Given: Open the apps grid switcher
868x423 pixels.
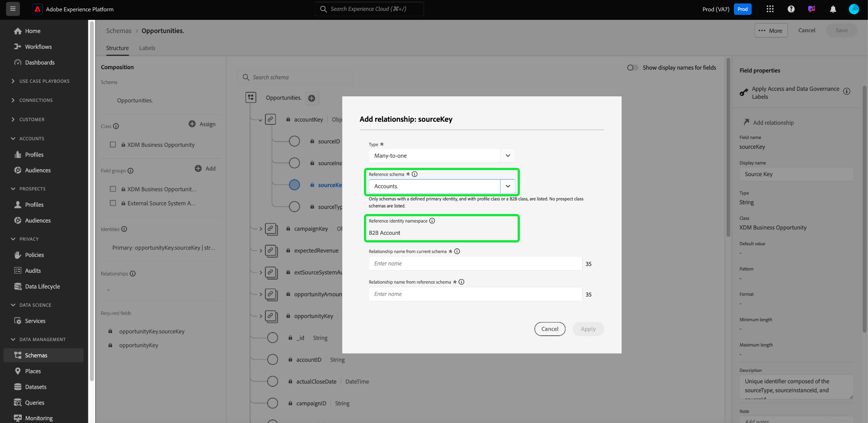Looking at the screenshot, I should 770,9.
